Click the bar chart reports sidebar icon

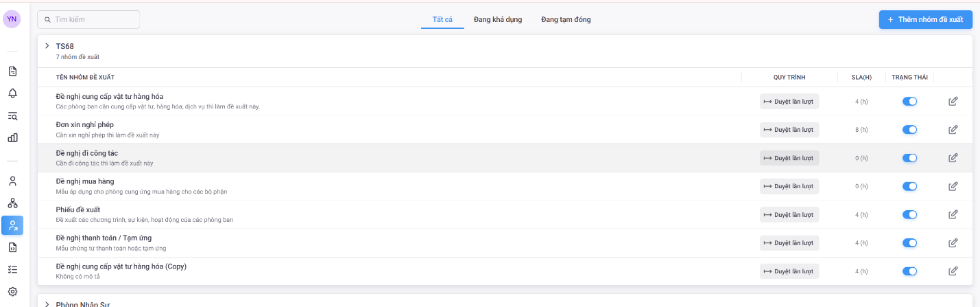tap(12, 137)
